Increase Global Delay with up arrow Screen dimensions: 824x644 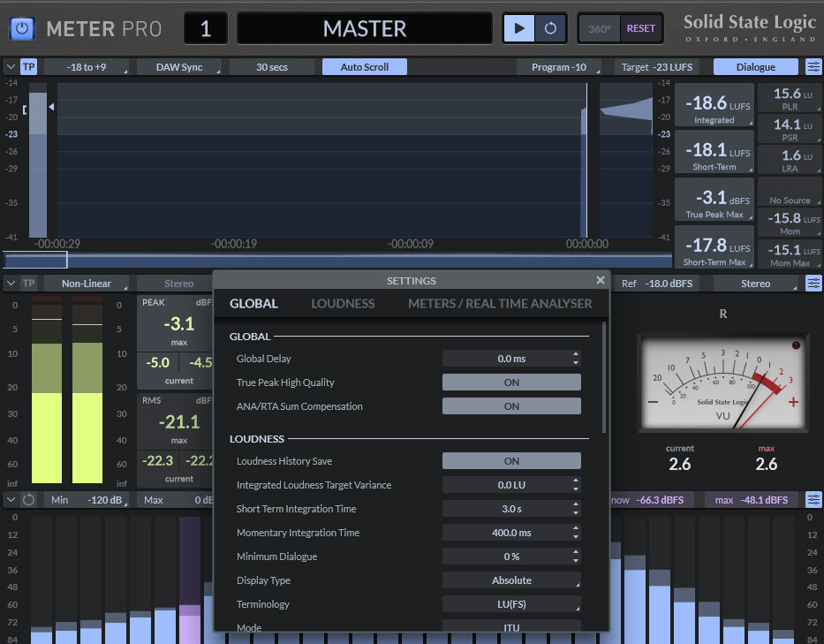(x=576, y=355)
